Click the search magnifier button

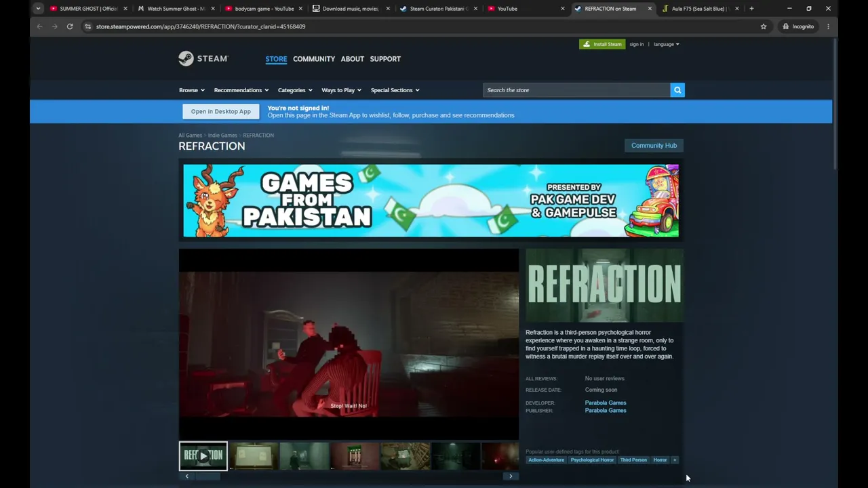677,90
